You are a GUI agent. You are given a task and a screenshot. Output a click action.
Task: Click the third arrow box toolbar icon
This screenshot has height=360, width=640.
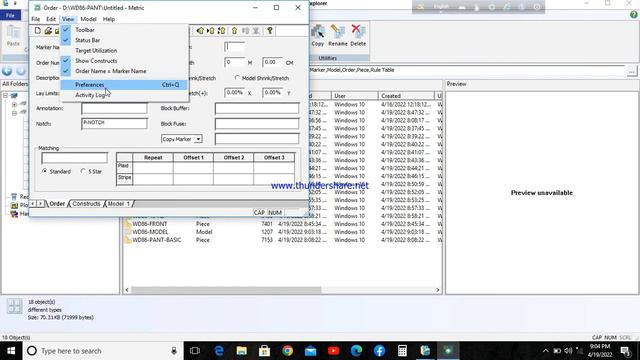coord(221,31)
